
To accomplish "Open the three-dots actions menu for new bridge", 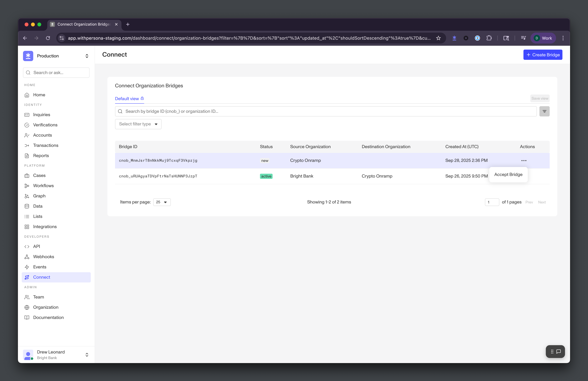I will coord(523,160).
